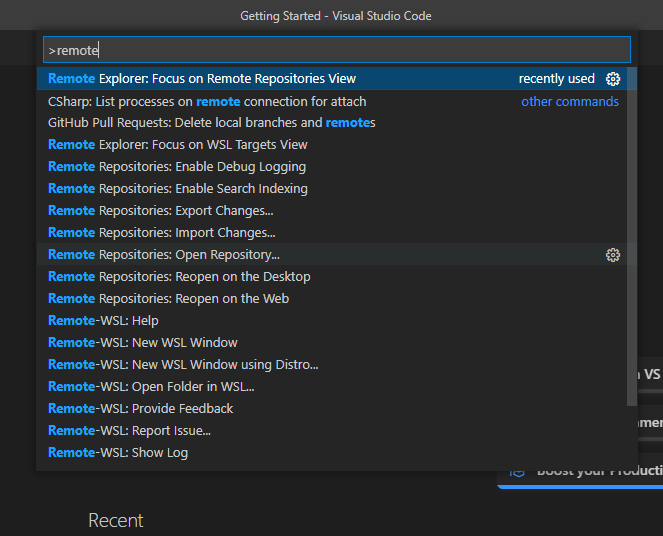Run the Remote-WSL: Help command
663x536 pixels.
(x=104, y=321)
